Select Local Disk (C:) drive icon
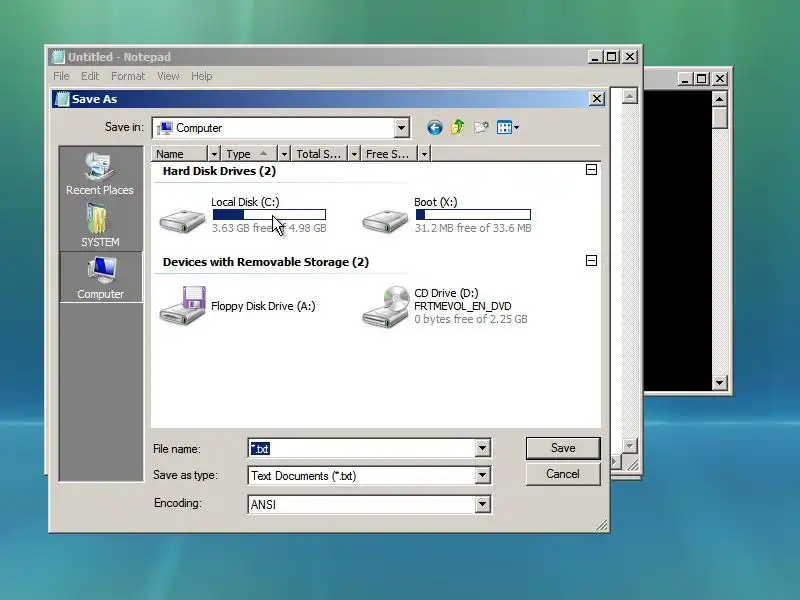Image resolution: width=800 pixels, height=600 pixels. 182,220
